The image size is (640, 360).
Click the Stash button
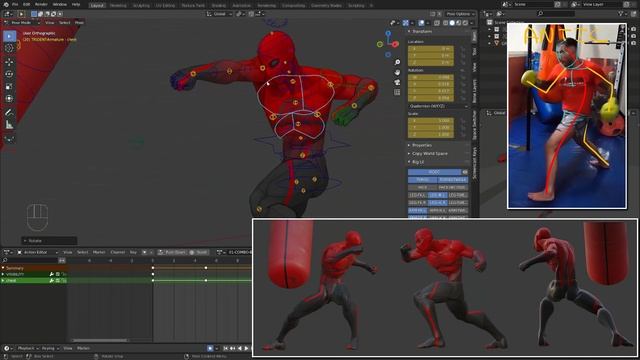199,252
